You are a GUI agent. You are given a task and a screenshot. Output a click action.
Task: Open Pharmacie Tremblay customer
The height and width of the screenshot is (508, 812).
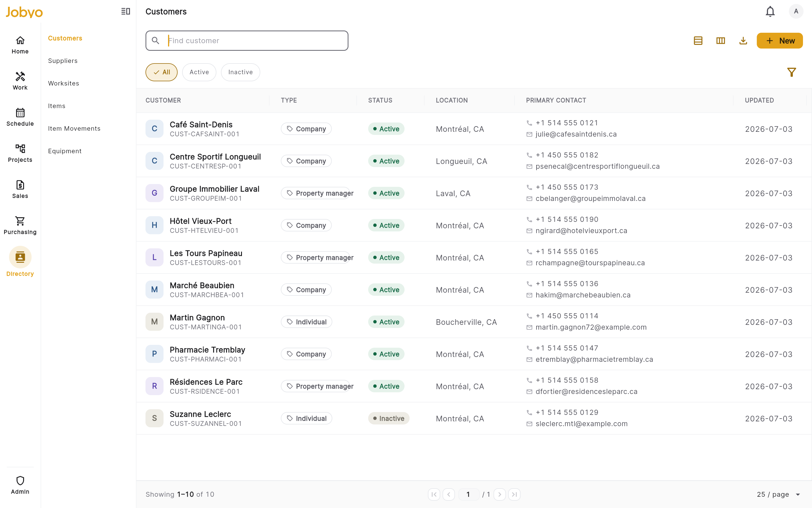coord(207,350)
